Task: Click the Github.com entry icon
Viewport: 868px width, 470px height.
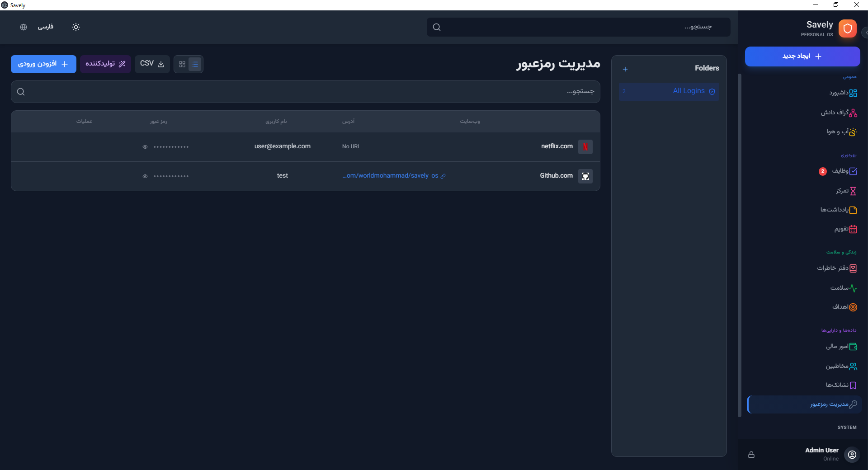Action: tap(585, 176)
